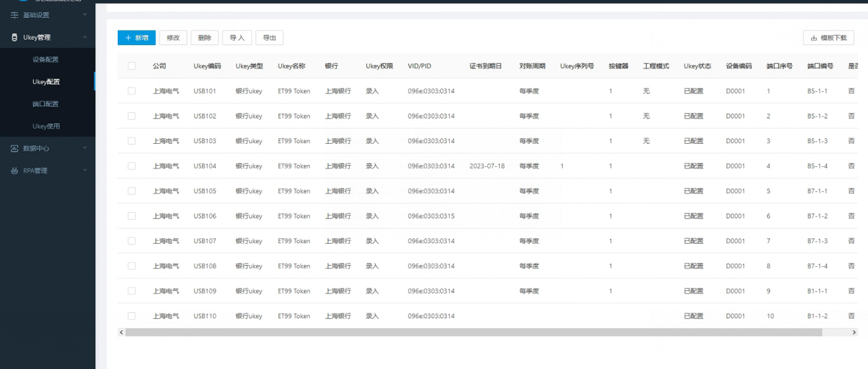Image resolution: width=868 pixels, height=369 pixels.
Task: Click the scrollbar left arrow
Action: click(x=121, y=332)
